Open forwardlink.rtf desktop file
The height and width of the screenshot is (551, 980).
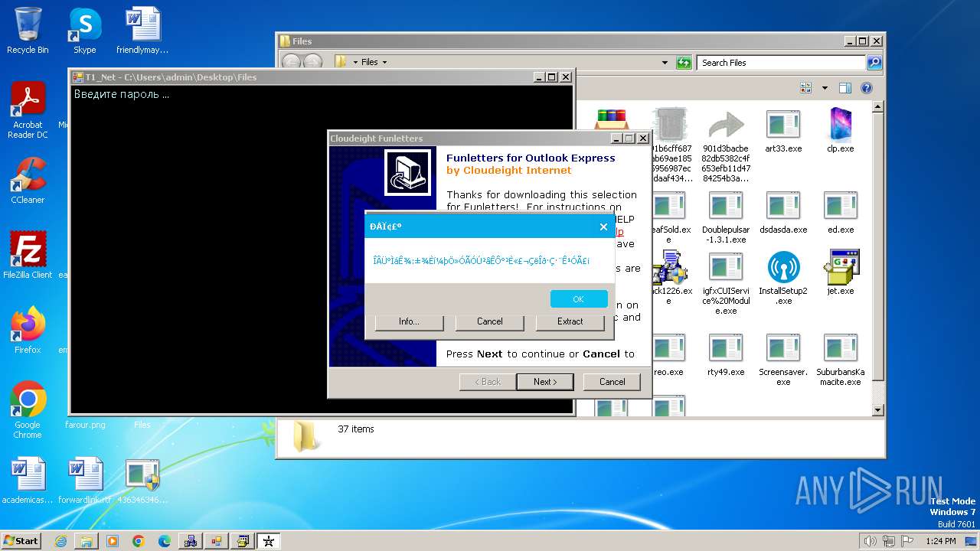[85, 481]
